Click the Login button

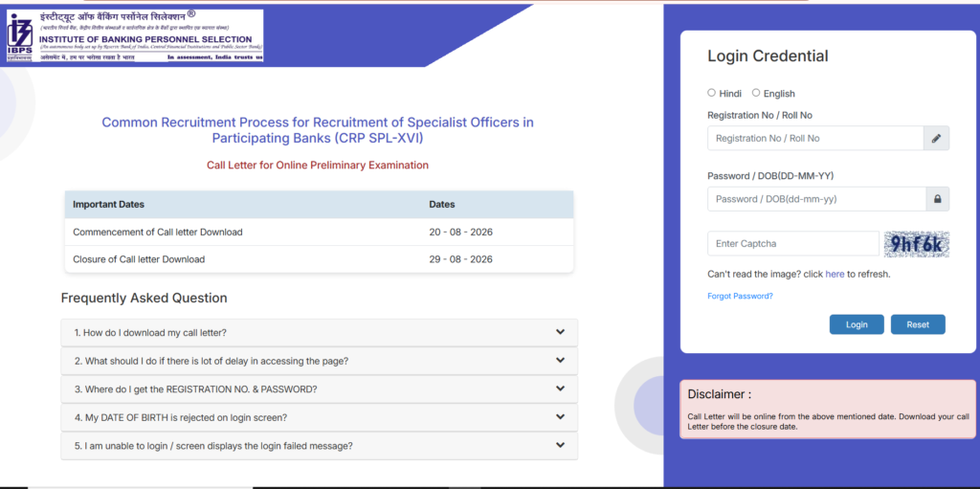[x=857, y=324]
